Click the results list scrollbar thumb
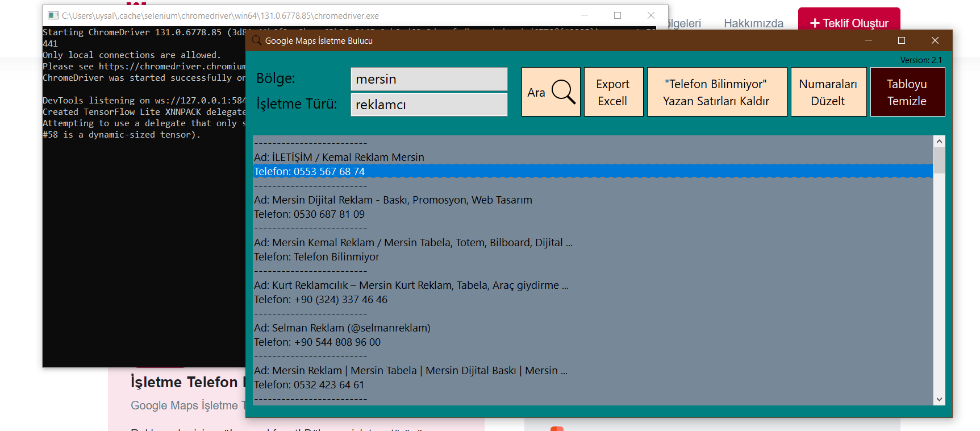The height and width of the screenshot is (431, 980). tap(939, 160)
